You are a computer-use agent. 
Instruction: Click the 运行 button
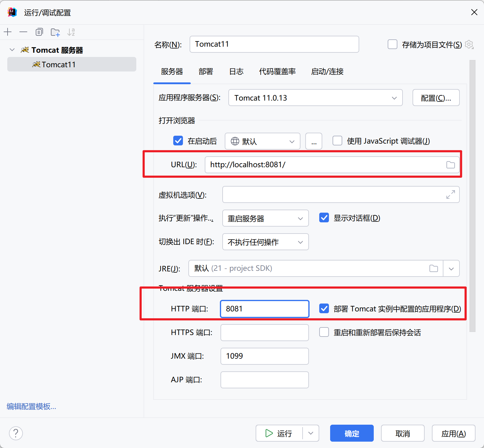pos(279,433)
